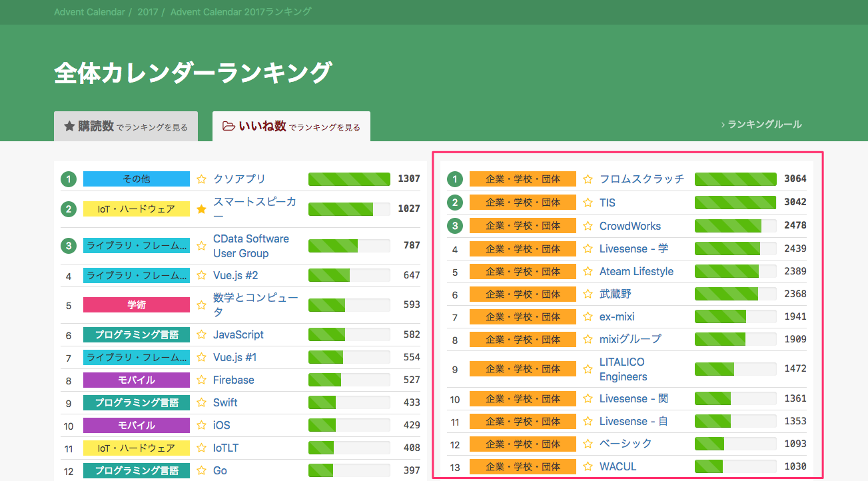
Task: Click star icon beside Swift
Action: [202, 403]
